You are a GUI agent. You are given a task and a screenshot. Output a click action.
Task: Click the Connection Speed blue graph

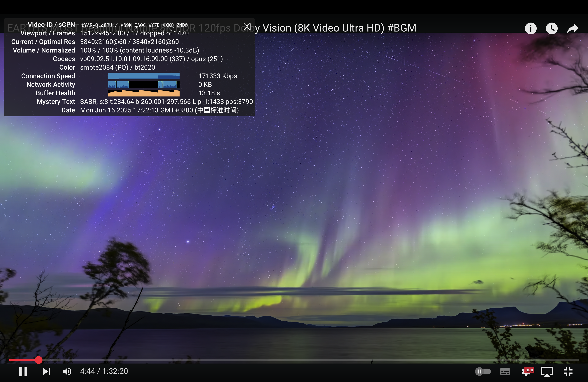(x=143, y=76)
